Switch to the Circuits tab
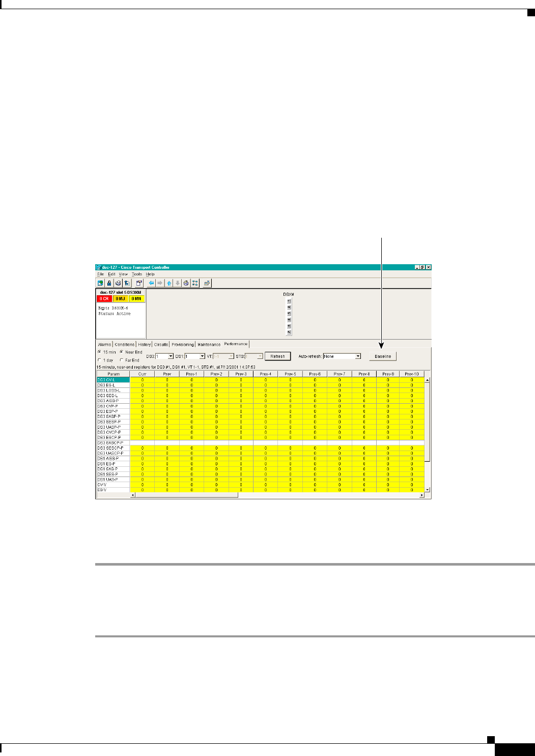 tap(161, 345)
